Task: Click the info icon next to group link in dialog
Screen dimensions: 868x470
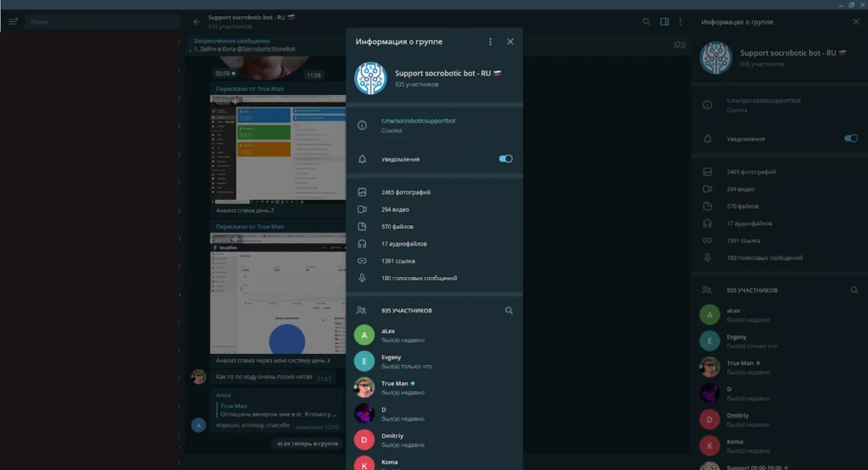Action: pyautogui.click(x=362, y=125)
